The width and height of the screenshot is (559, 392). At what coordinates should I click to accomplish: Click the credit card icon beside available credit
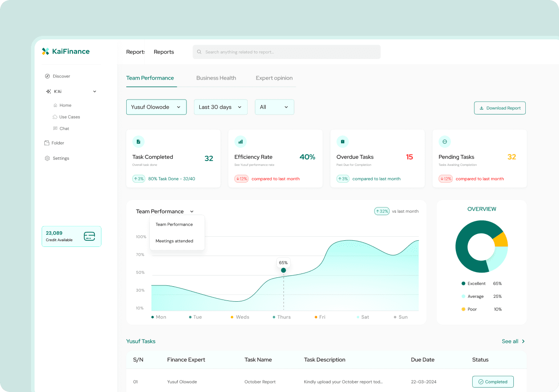89,236
